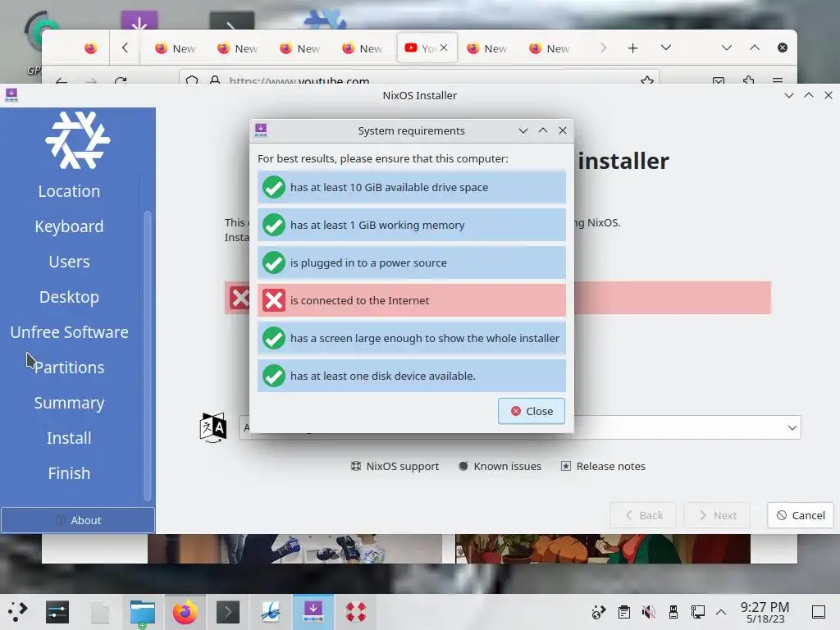Screen dimensions: 840x630
Task: Click the NixOS Installer window title bar icon
Action: 11,95
